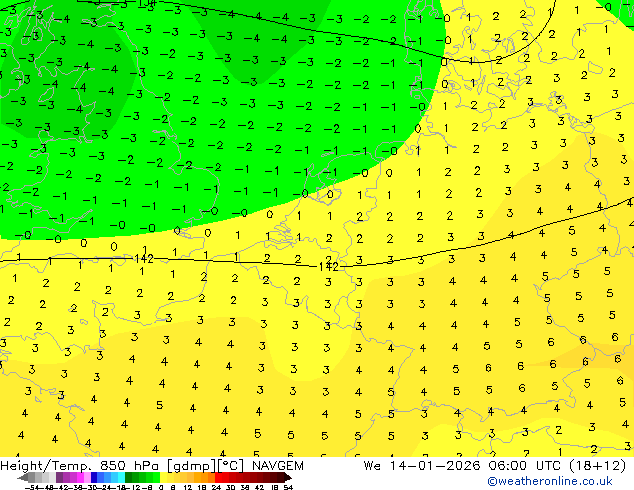This screenshot has height=490, width=634.
Task: Click the 'Height/Temp. 850 hPa' chart title
Action: point(79,466)
